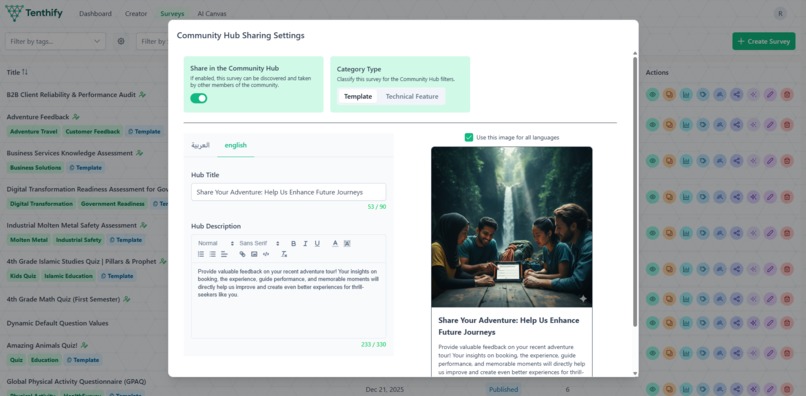Click Kids Quiz tag
Screen dimensions: 806x396
(x=23, y=276)
